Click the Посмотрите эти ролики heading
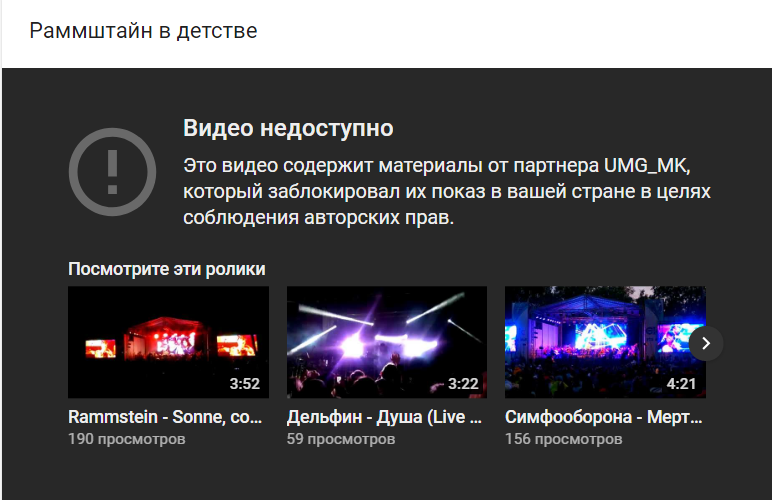 point(166,269)
